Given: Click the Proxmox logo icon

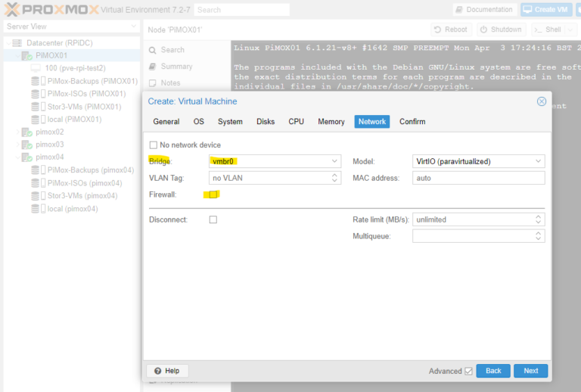Looking at the screenshot, I should [12, 9].
